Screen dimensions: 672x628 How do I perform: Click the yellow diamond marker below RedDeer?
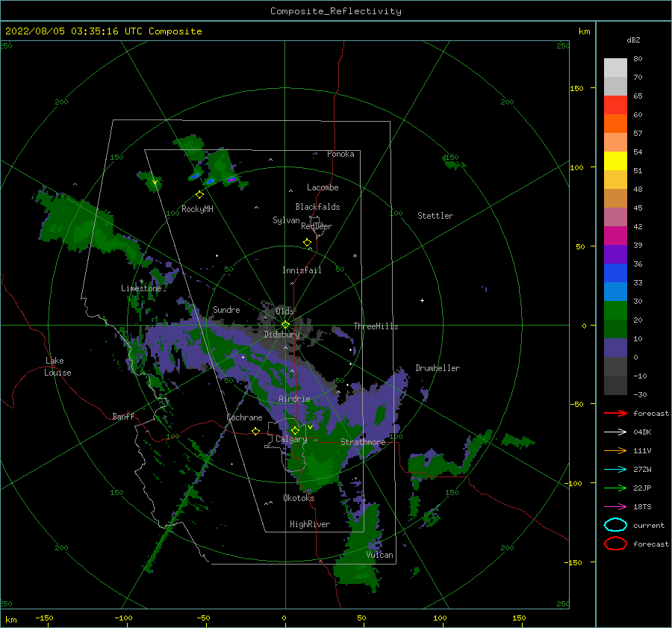tap(307, 243)
